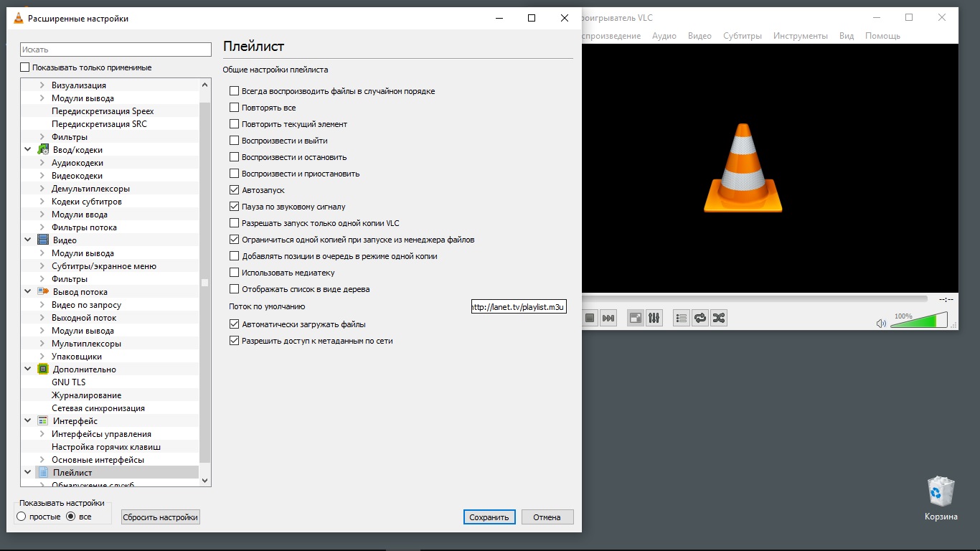Image resolution: width=980 pixels, height=551 pixels.
Task: Toggle loop repeat icon
Action: (699, 318)
